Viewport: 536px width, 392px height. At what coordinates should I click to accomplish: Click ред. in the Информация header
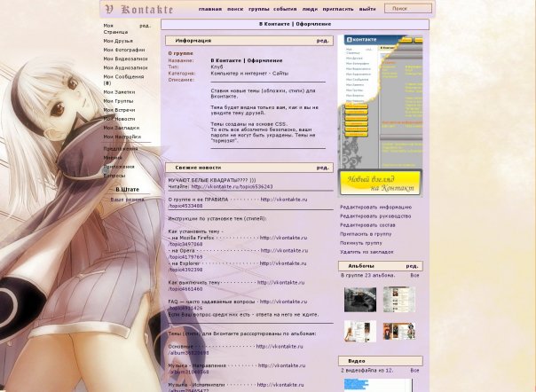[x=322, y=40]
